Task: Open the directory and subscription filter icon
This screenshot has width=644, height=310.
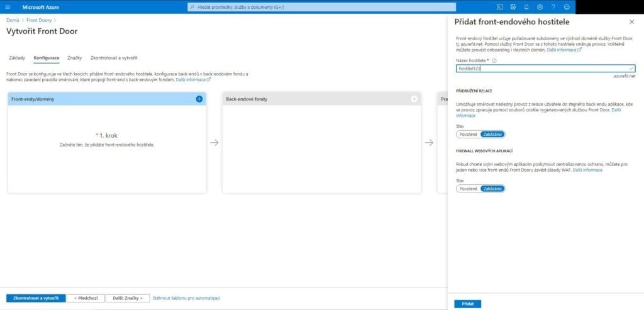Action: 513,7
